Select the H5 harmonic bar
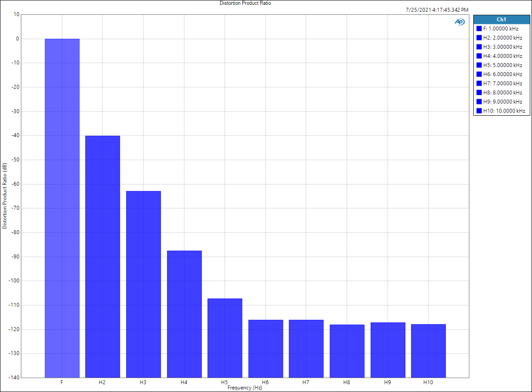Image resolution: width=532 pixels, height=392 pixels. click(x=225, y=338)
